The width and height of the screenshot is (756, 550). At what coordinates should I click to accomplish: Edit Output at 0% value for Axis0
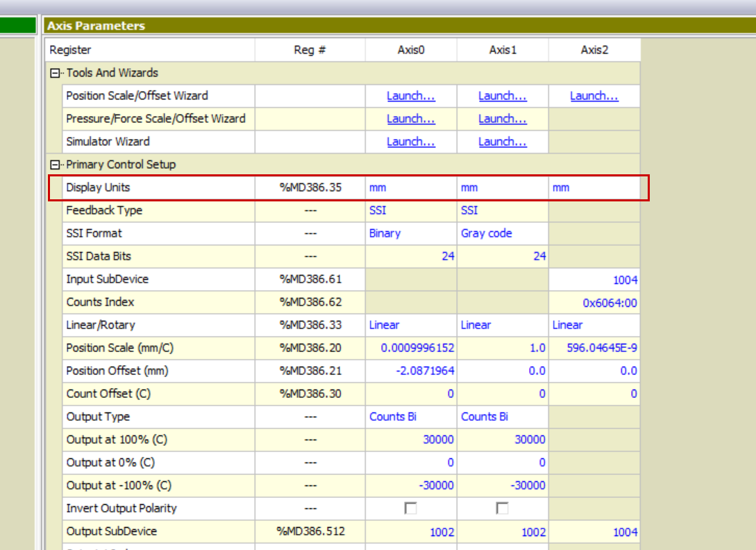click(411, 462)
